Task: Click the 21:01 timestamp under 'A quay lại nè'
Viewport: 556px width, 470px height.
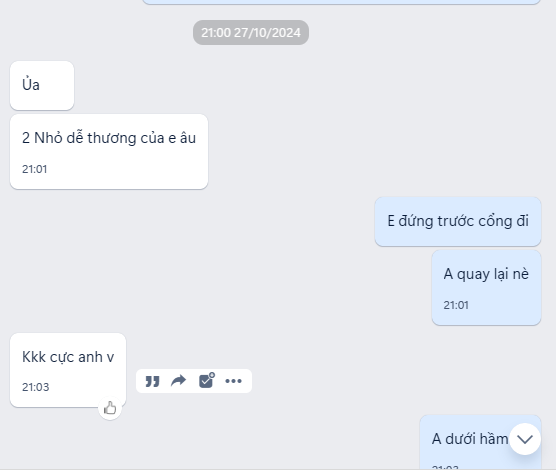Action: coord(456,305)
